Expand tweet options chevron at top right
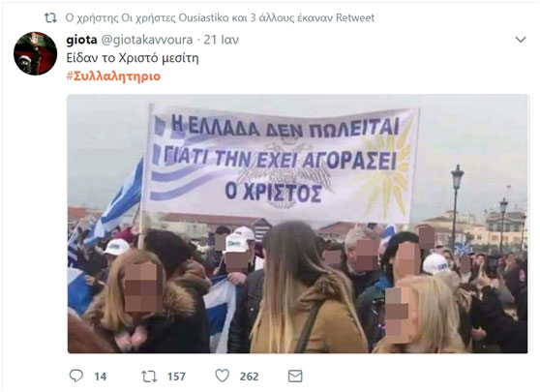The image size is (540, 392). (x=521, y=40)
